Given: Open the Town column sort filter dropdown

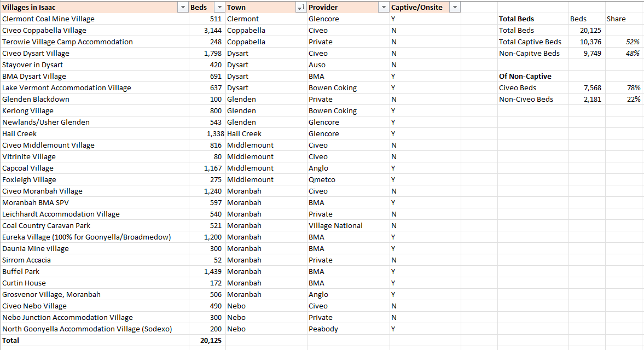Looking at the screenshot, I should pos(300,8).
